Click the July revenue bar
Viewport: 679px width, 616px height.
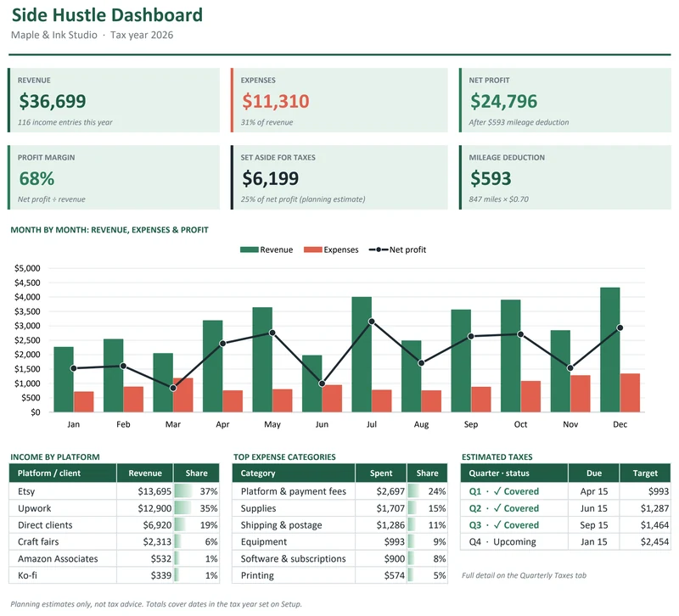[362, 355]
